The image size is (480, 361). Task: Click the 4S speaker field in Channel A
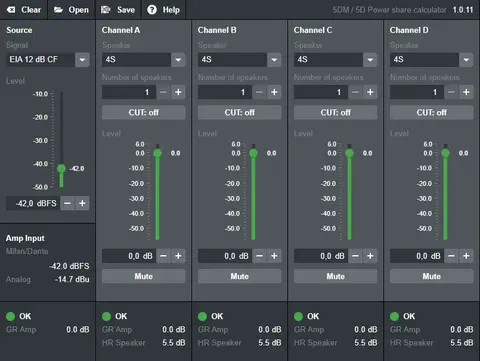click(x=136, y=60)
